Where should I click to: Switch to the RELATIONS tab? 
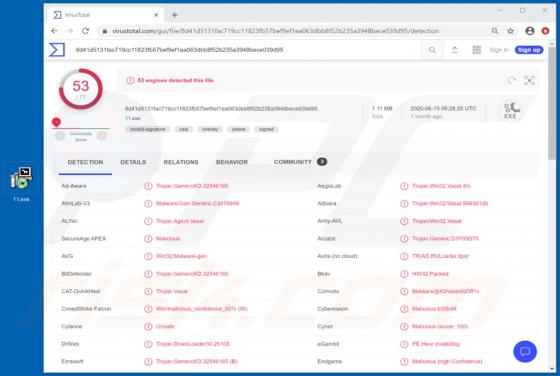pyautogui.click(x=181, y=162)
